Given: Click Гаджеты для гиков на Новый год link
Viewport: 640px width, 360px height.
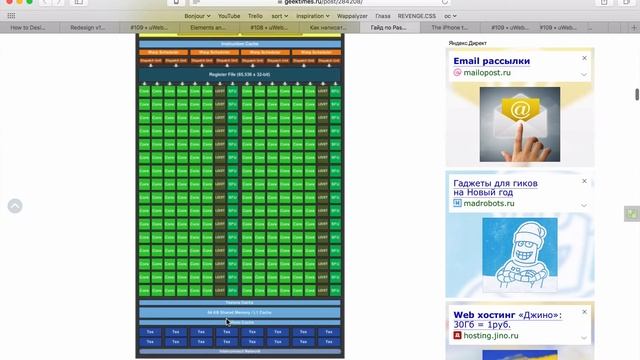Looking at the screenshot, I should [495, 188].
